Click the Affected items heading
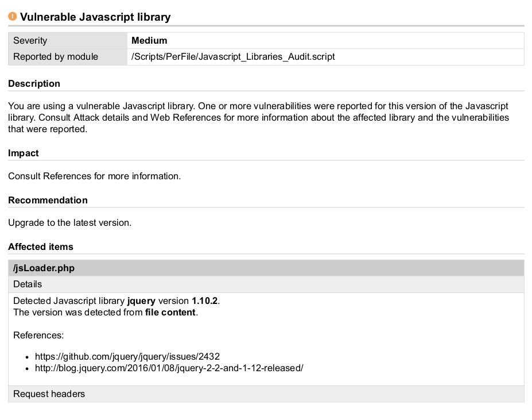 [41, 247]
